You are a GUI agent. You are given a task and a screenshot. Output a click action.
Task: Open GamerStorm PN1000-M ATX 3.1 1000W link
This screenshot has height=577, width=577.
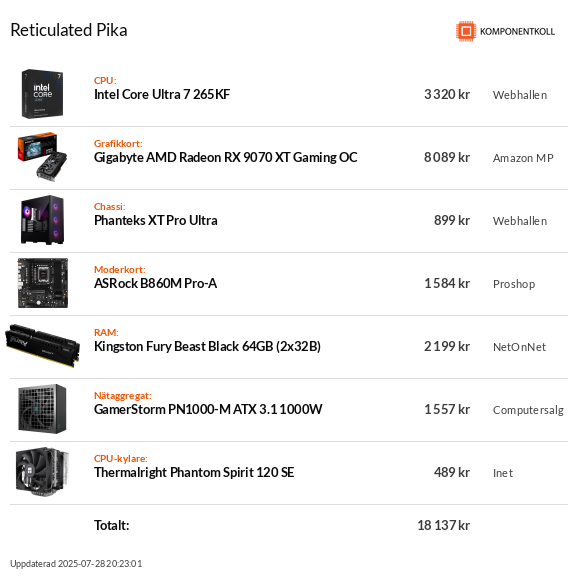[x=208, y=410]
